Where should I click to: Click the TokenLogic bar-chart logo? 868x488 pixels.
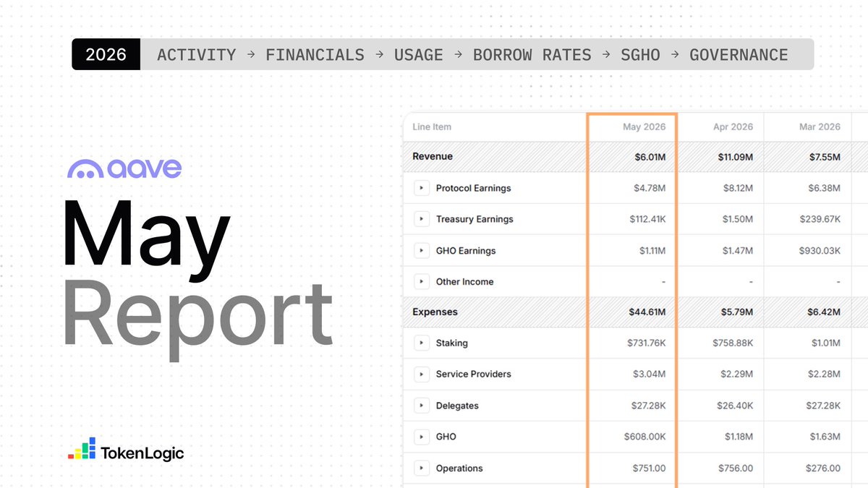(x=82, y=448)
